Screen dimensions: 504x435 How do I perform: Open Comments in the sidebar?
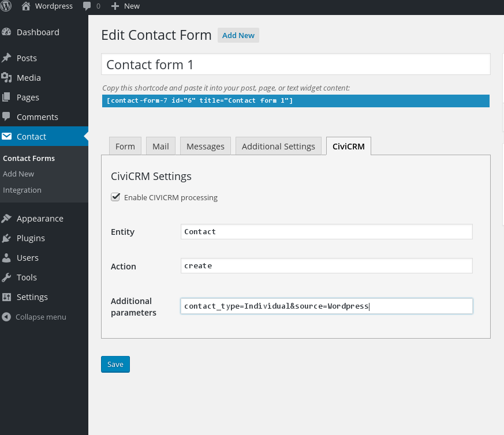coord(38,117)
